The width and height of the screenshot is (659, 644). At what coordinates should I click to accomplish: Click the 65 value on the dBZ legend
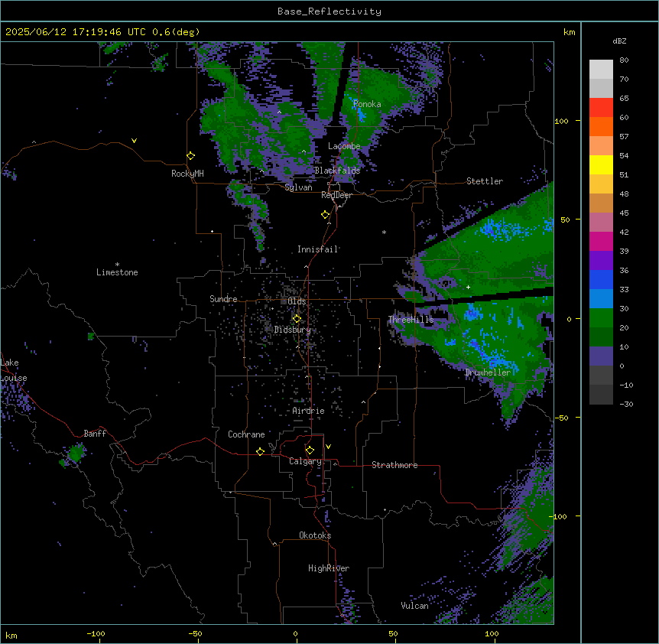624,99
